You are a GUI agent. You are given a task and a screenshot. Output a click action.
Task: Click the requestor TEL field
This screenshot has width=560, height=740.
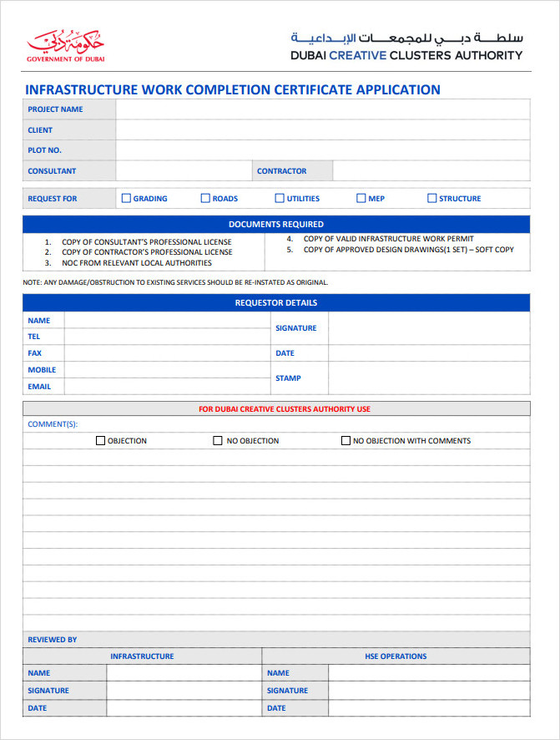pos(168,337)
